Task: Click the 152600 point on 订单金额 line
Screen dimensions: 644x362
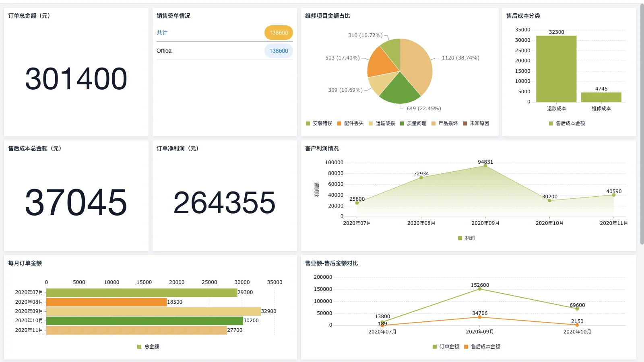Action: [x=480, y=289]
